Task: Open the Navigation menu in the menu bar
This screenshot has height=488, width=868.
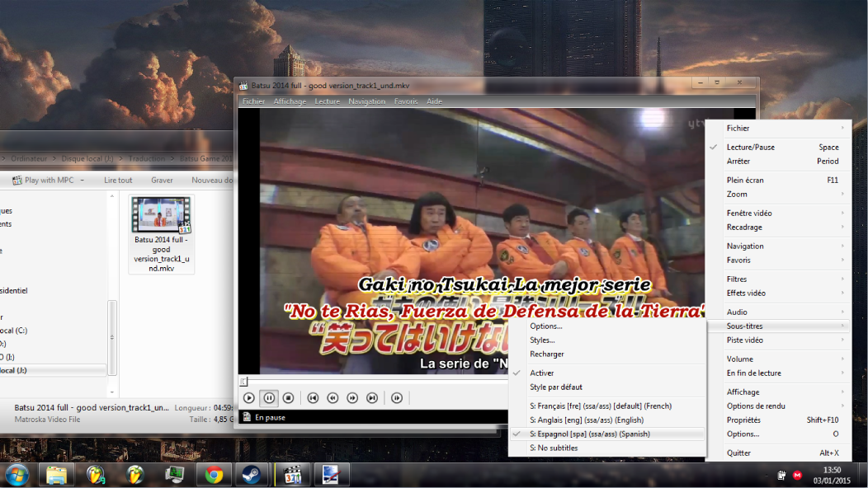Action: tap(366, 101)
